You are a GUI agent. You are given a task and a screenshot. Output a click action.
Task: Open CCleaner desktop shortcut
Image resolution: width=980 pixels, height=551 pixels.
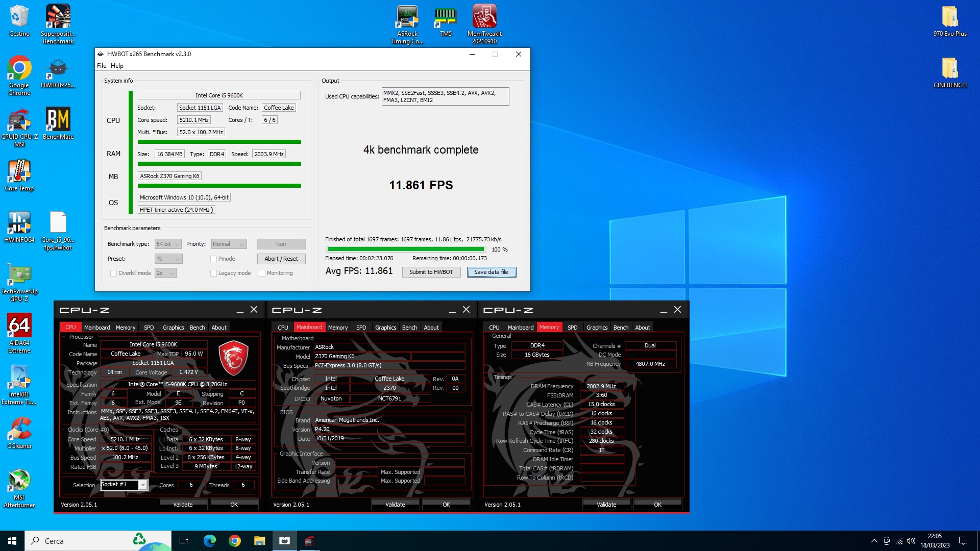click(x=19, y=433)
